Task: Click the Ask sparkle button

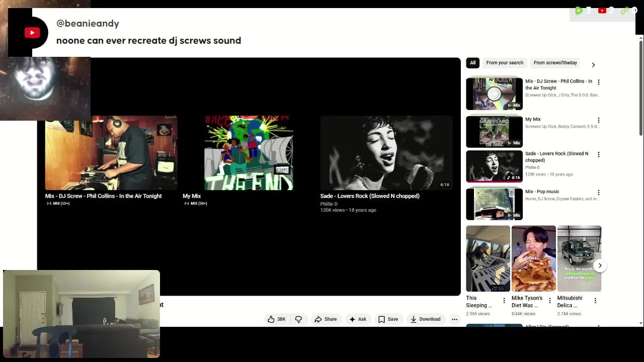Action: pos(358,319)
